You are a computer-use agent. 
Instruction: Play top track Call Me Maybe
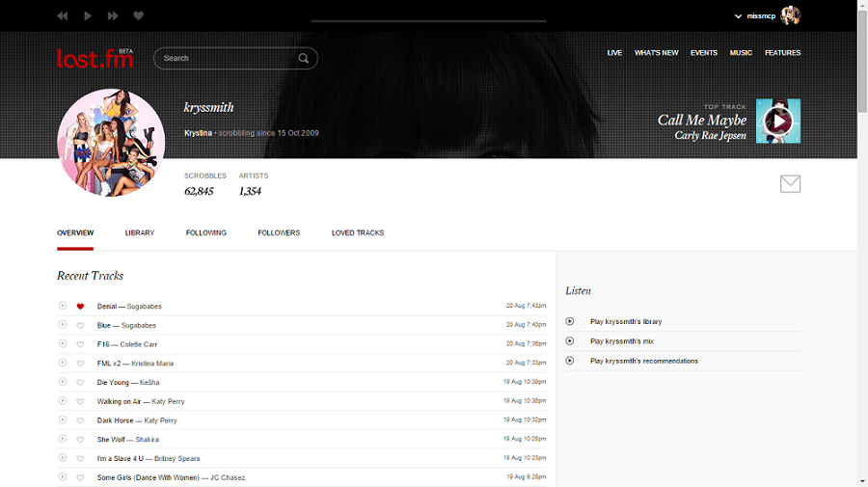778,122
